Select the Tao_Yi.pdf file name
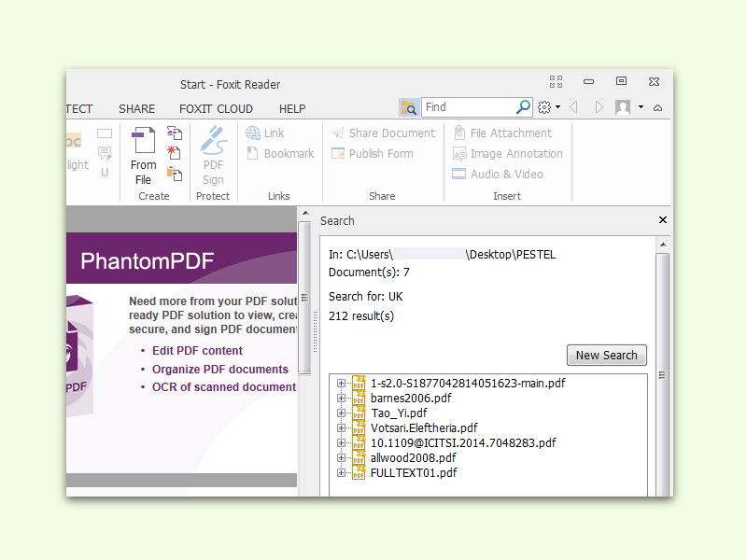The width and height of the screenshot is (747, 560). [399, 413]
